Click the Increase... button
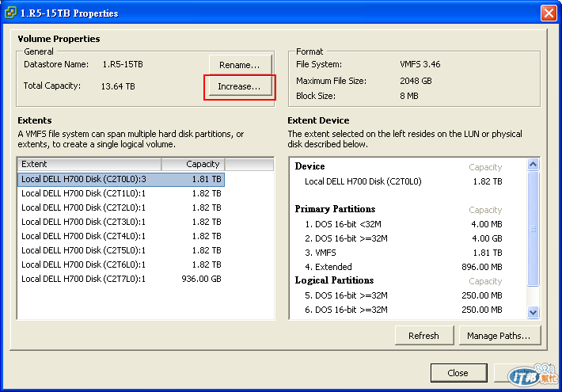 tap(240, 86)
